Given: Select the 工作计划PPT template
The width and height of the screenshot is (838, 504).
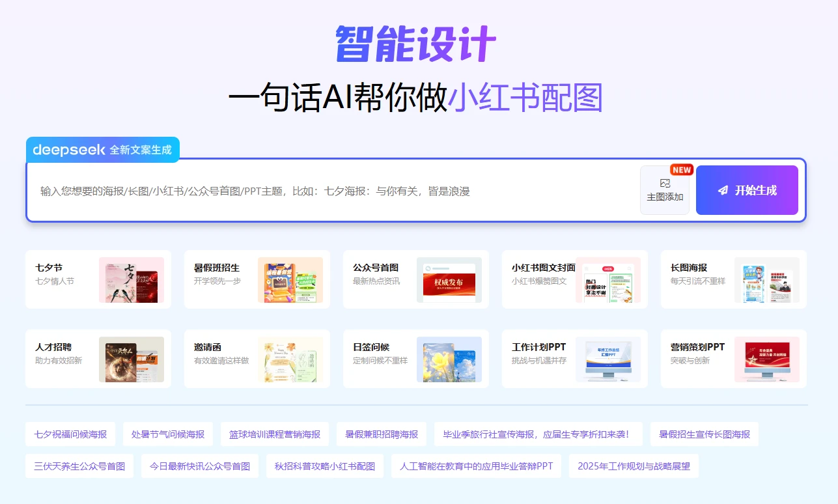Looking at the screenshot, I should (x=574, y=359).
